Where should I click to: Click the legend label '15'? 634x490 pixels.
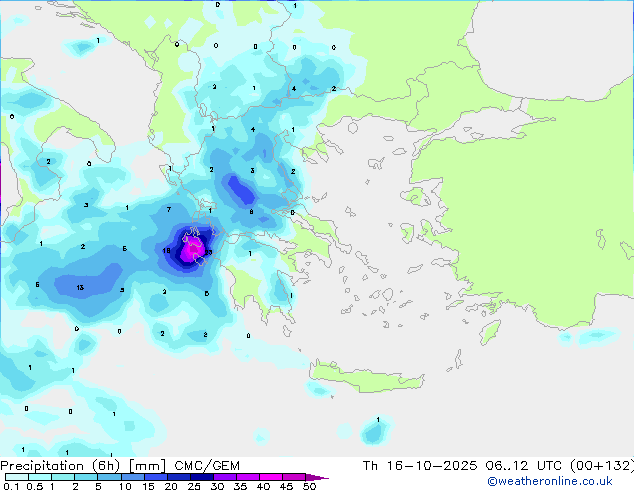148,486
